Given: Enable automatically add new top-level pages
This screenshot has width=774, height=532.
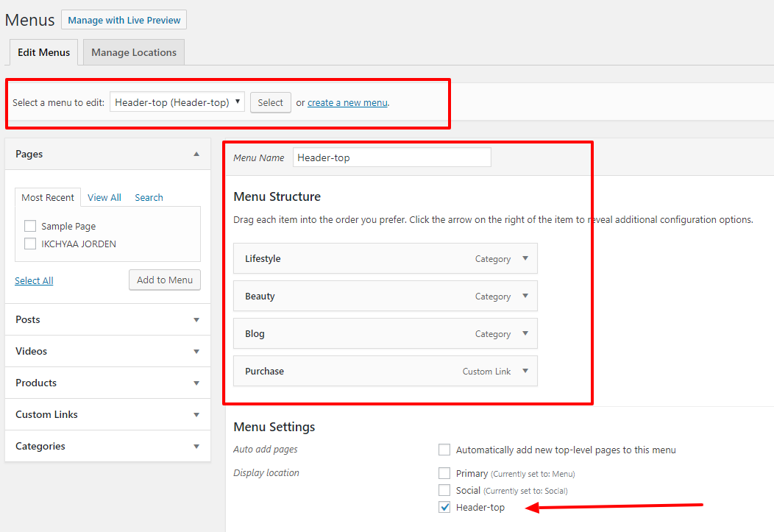Looking at the screenshot, I should [444, 450].
